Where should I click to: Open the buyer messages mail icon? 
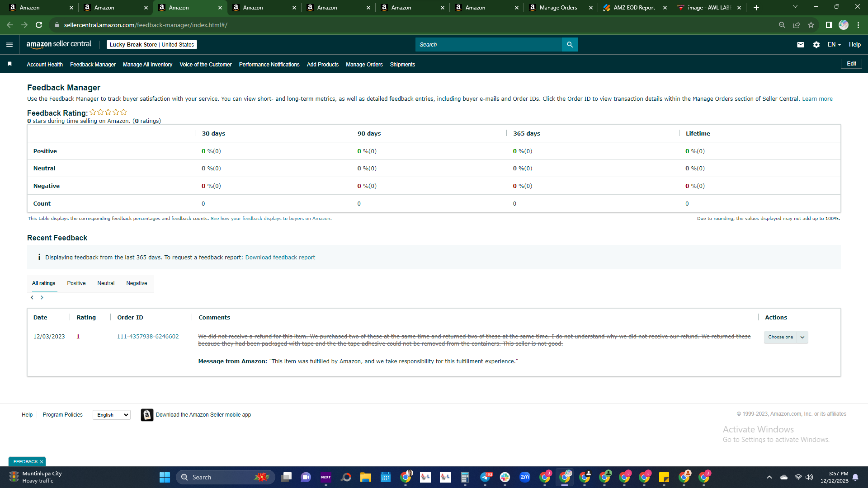[x=801, y=44]
